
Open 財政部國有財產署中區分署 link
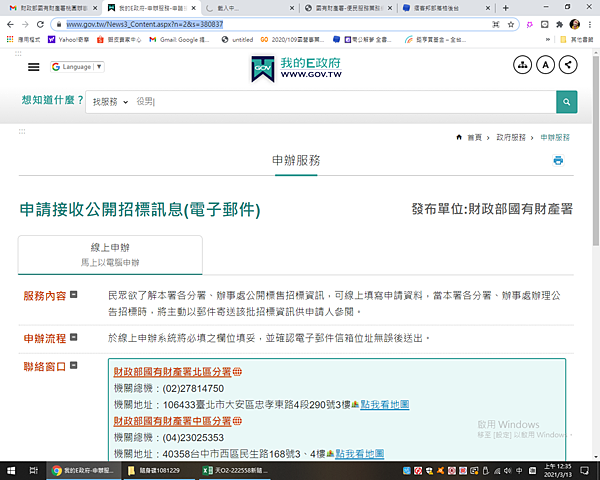pos(173,421)
